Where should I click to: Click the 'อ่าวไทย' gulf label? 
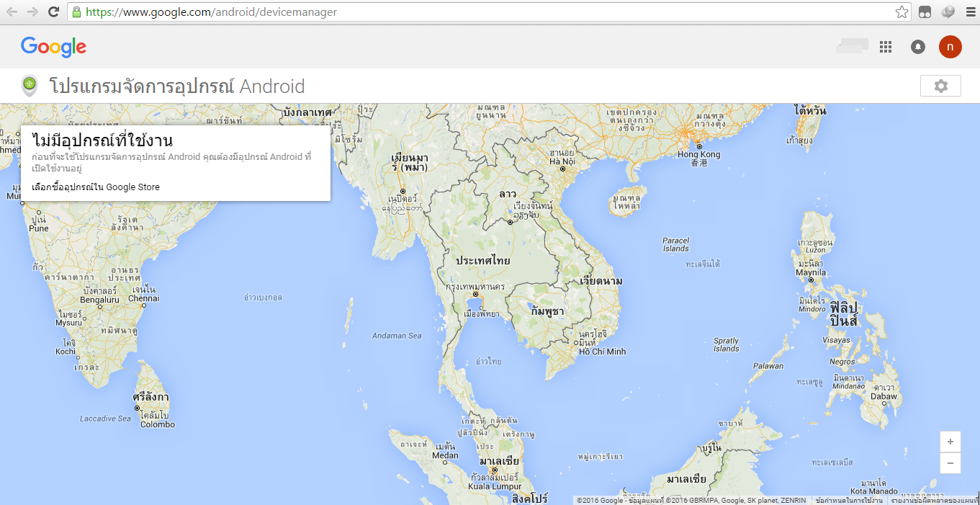click(489, 361)
